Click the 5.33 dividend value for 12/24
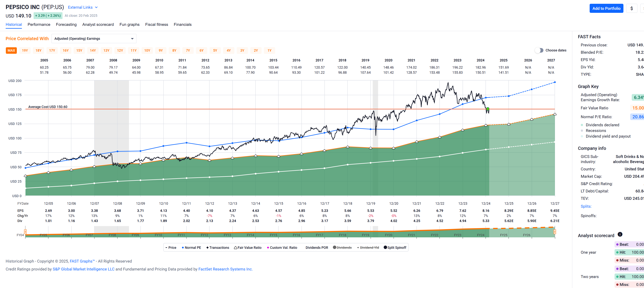Viewport: 644px width, 288px height. (486, 221)
